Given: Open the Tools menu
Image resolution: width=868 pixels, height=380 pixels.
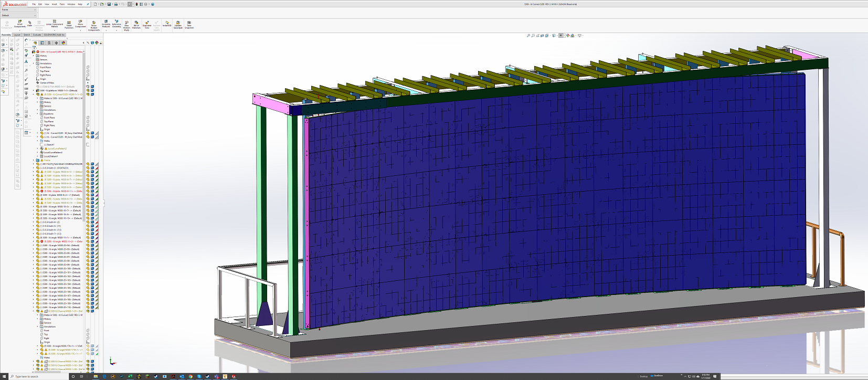Looking at the screenshot, I should (x=62, y=4).
